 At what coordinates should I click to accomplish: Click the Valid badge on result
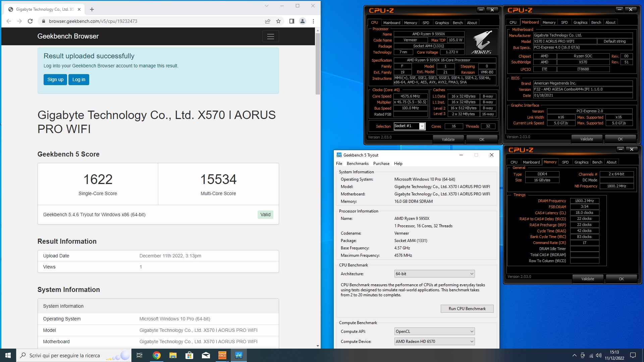[x=265, y=215]
